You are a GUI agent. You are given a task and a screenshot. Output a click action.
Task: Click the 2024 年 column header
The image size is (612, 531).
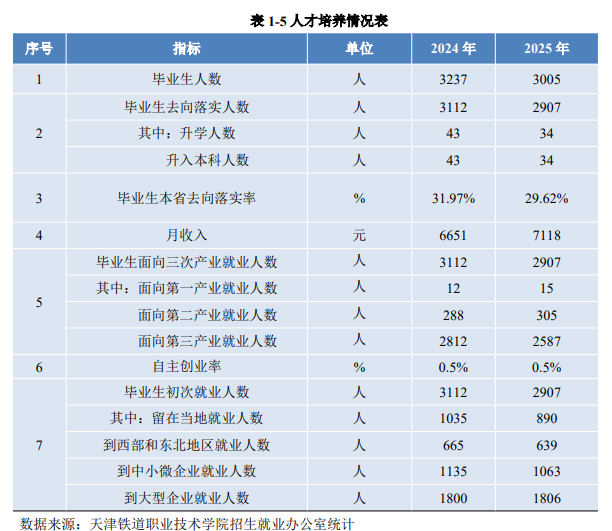pyautogui.click(x=453, y=48)
